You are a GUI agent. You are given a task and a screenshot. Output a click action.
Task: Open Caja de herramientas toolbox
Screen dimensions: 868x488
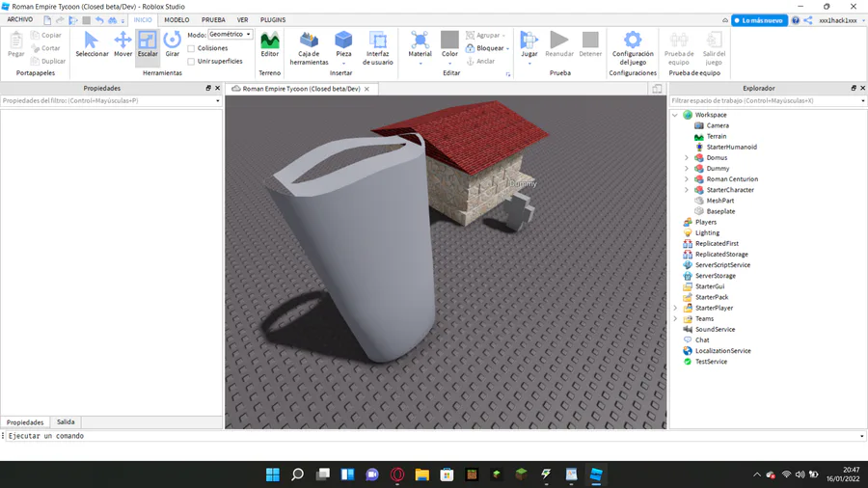309,48
